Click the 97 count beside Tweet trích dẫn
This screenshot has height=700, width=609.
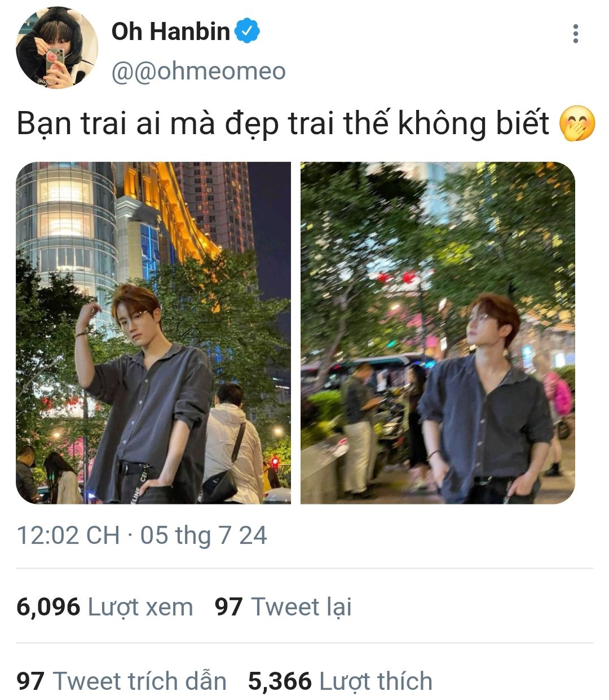pyautogui.click(x=30, y=681)
